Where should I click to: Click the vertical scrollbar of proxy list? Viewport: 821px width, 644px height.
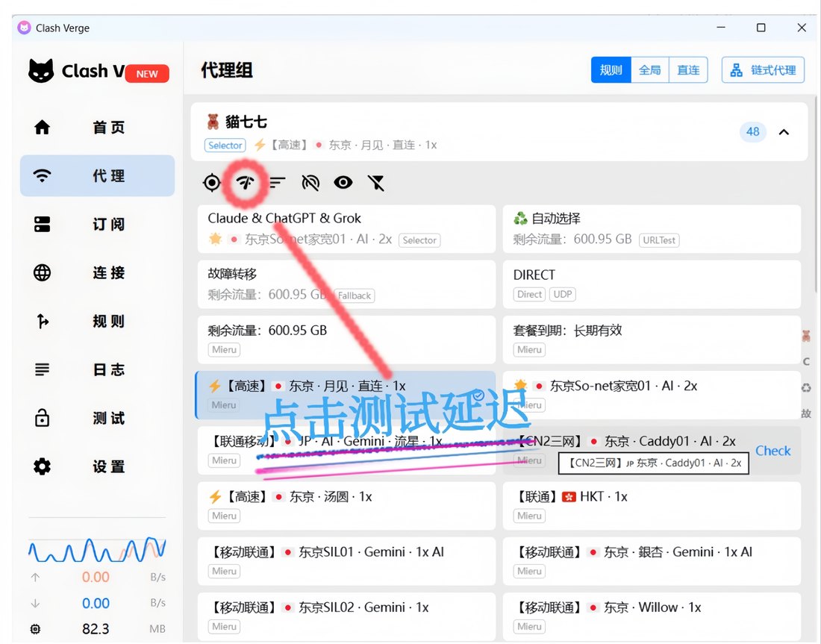pyautogui.click(x=817, y=194)
